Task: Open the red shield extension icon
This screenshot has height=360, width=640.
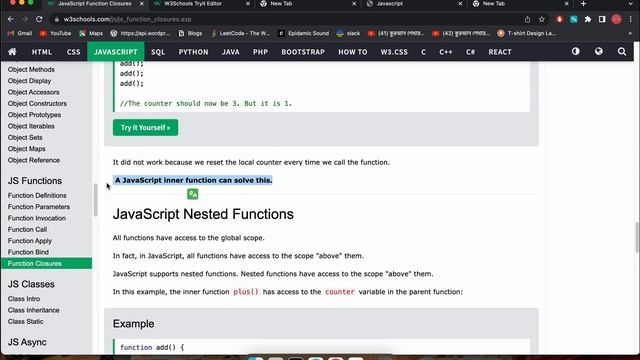Action: point(559,19)
